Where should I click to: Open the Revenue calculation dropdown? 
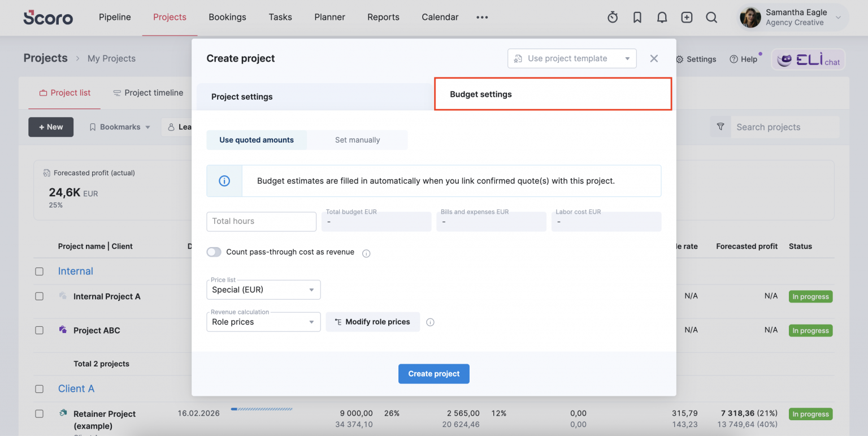pyautogui.click(x=263, y=321)
